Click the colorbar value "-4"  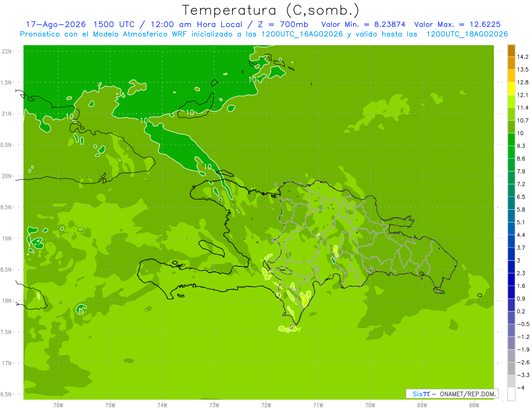(520, 388)
